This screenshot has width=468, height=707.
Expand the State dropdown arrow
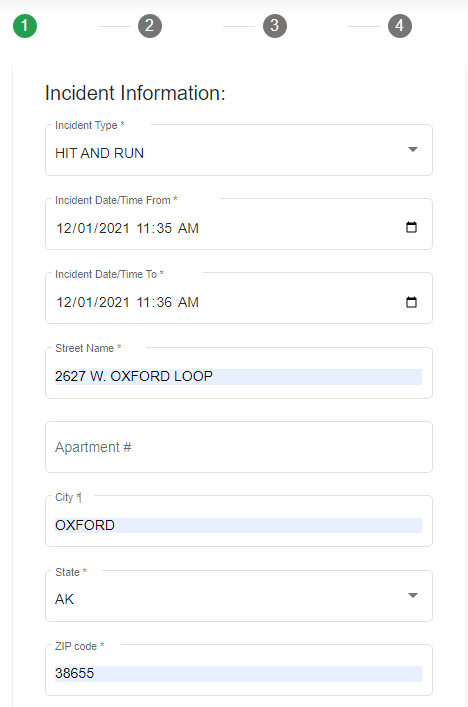[x=413, y=596]
